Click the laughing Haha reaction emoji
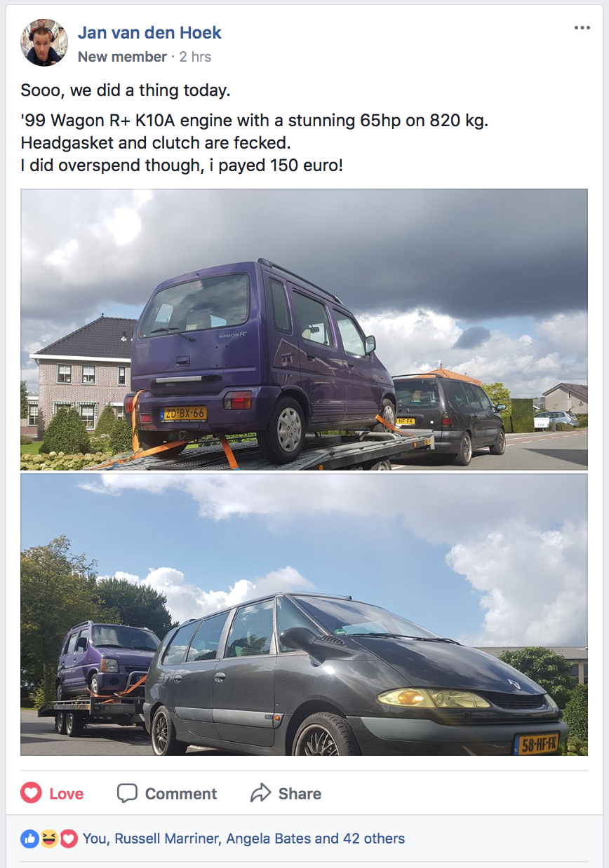This screenshot has width=609, height=868. pos(49,839)
